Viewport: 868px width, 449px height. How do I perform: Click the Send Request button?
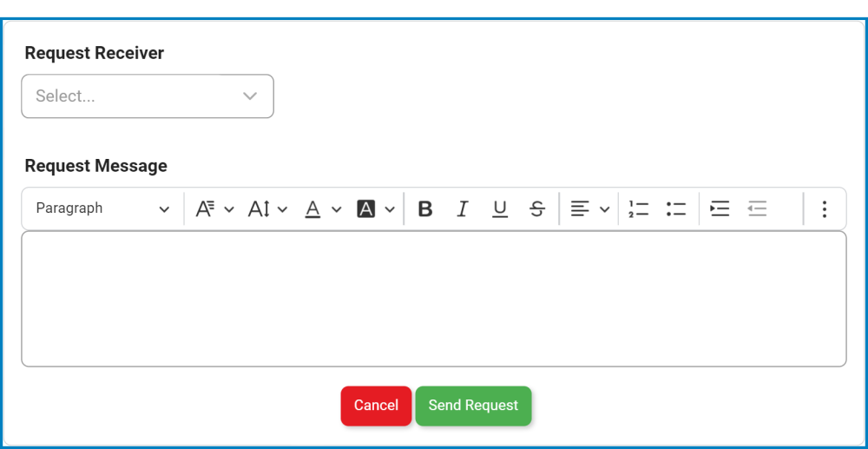click(473, 406)
